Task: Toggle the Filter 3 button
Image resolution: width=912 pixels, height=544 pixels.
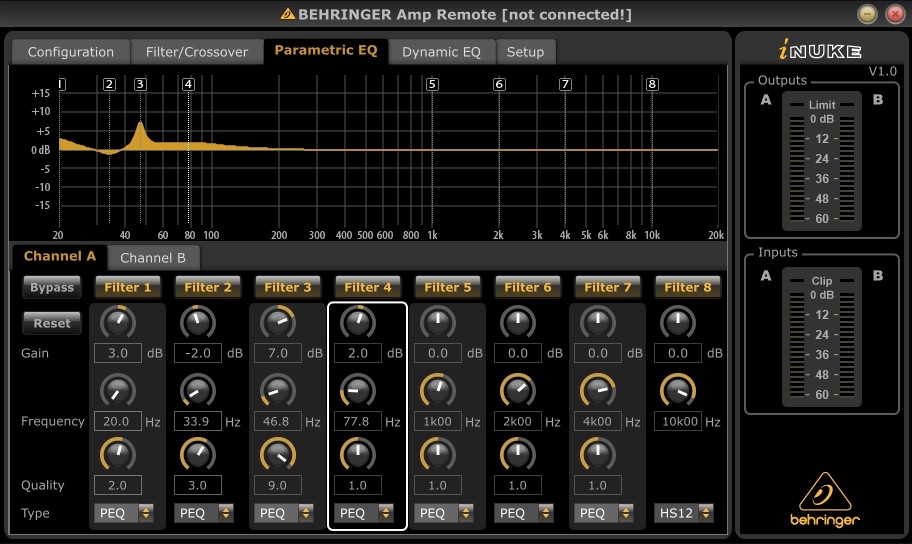Action: [x=287, y=287]
